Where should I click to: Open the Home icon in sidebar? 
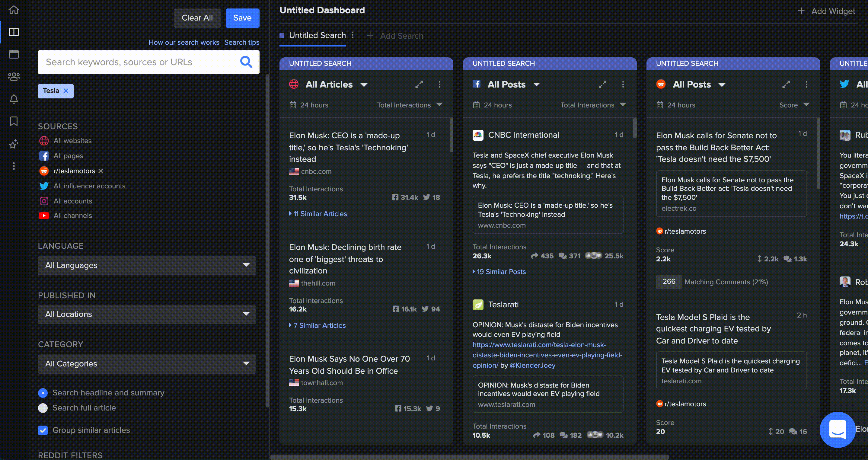tap(14, 9)
